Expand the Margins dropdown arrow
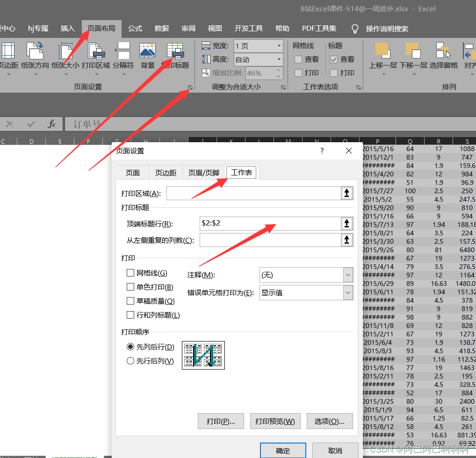476x458 pixels. (9, 74)
